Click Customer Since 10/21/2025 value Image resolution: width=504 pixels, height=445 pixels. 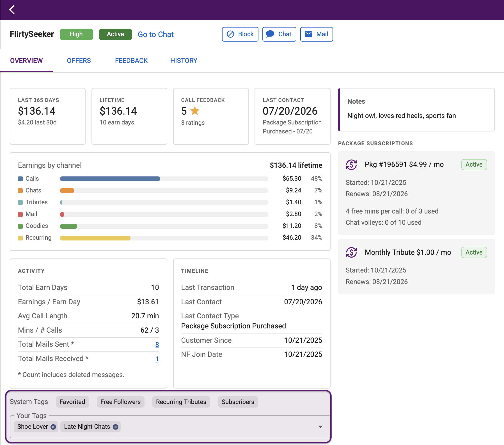pyautogui.click(x=303, y=340)
